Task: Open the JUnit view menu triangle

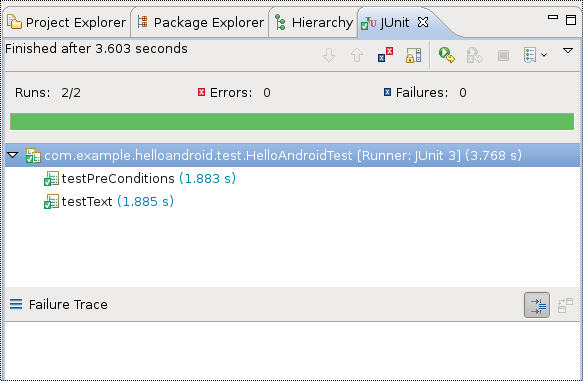Action: [568, 50]
